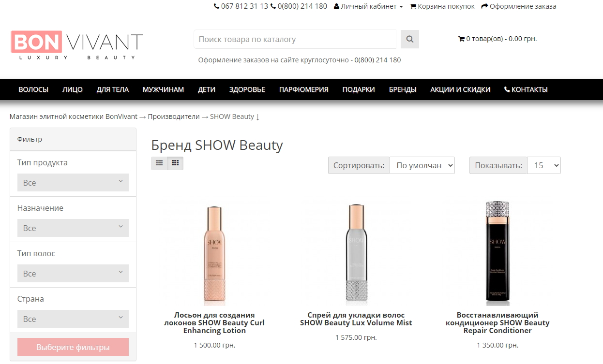Go to Оформление заказа

(x=519, y=6)
